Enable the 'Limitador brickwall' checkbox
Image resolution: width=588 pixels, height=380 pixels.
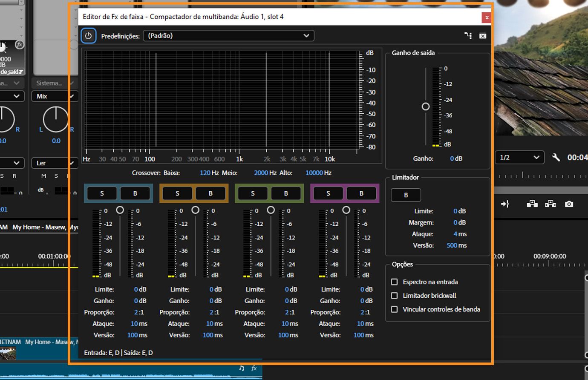(x=394, y=295)
